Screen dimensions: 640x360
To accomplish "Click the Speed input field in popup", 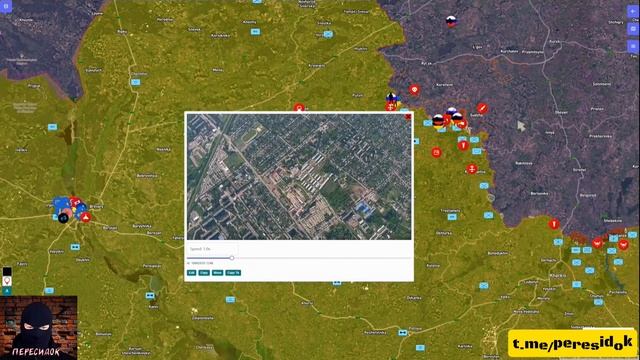I will [x=212, y=249].
